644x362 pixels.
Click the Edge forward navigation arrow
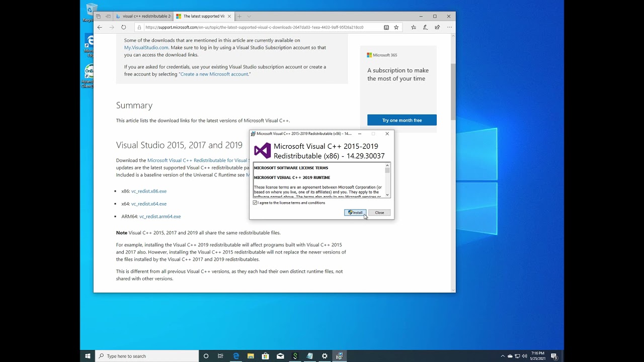click(x=112, y=27)
